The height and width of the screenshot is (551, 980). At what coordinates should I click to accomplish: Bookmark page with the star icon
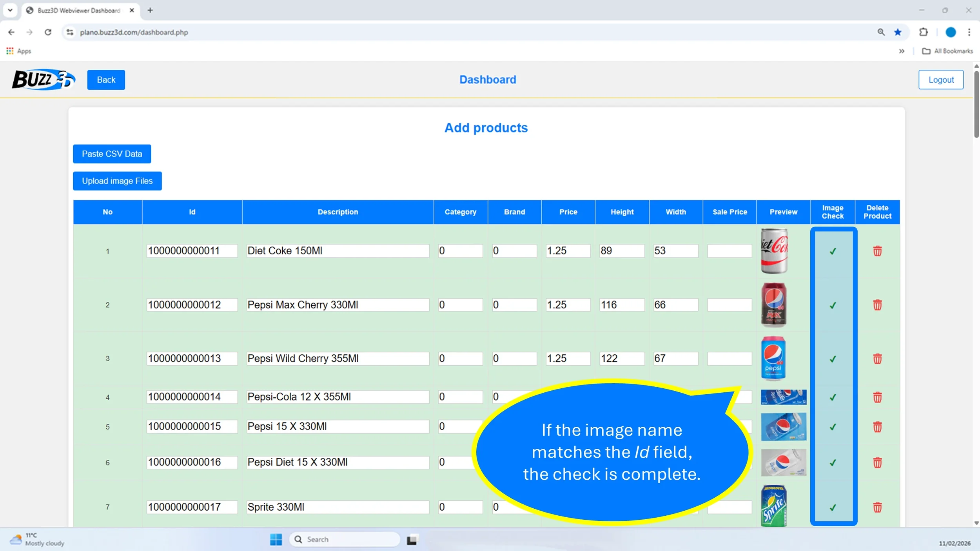click(898, 32)
